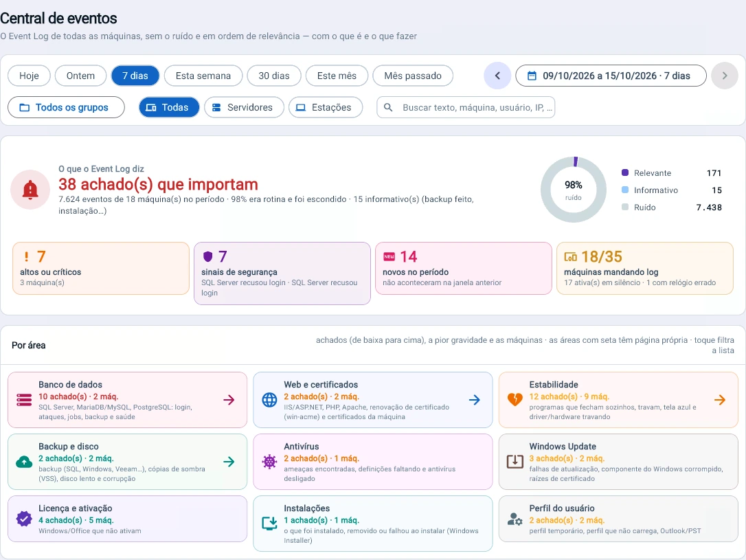Click '3 achado(s) · 2 máq.' in Windows Update
Image resolution: width=746 pixels, height=560 pixels.
(567, 458)
